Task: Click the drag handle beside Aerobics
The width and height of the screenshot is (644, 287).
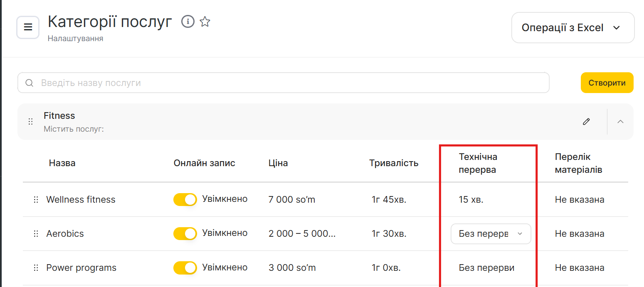Action: (36, 234)
